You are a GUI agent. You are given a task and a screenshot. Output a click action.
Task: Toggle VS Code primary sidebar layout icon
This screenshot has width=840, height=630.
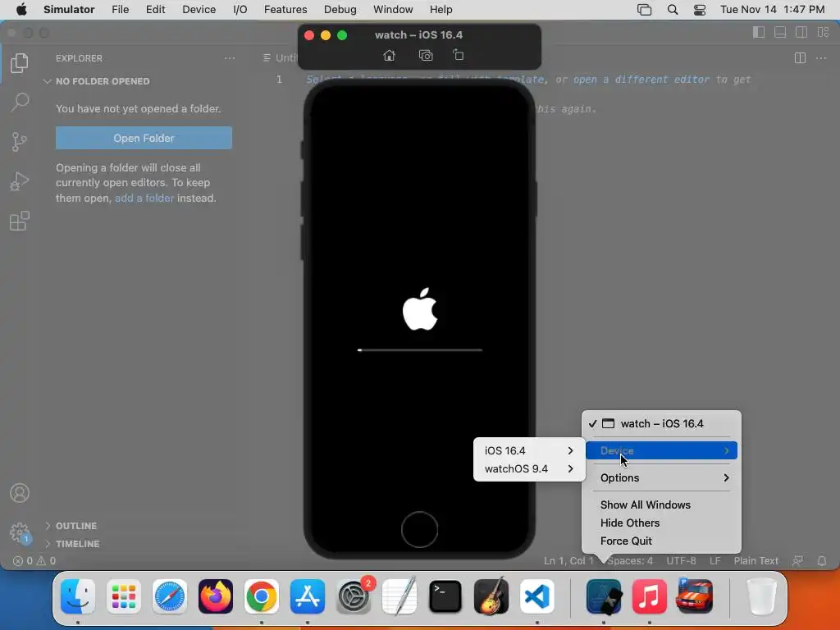coord(759,32)
